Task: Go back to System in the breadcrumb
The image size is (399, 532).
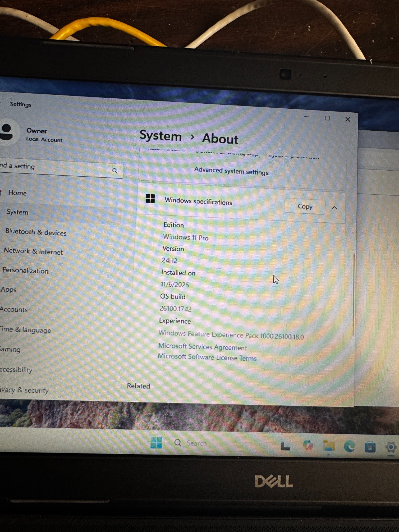Action: [x=160, y=136]
